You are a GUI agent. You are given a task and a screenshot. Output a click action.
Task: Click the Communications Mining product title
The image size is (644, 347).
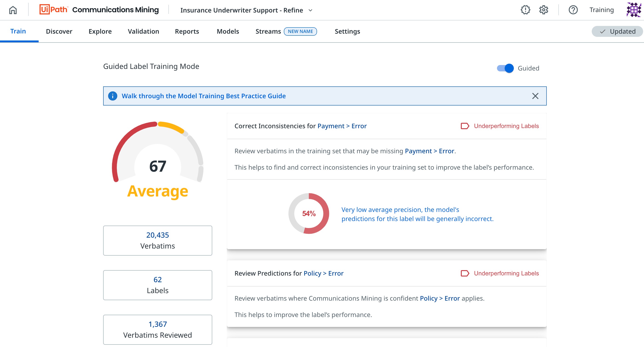[x=115, y=10]
